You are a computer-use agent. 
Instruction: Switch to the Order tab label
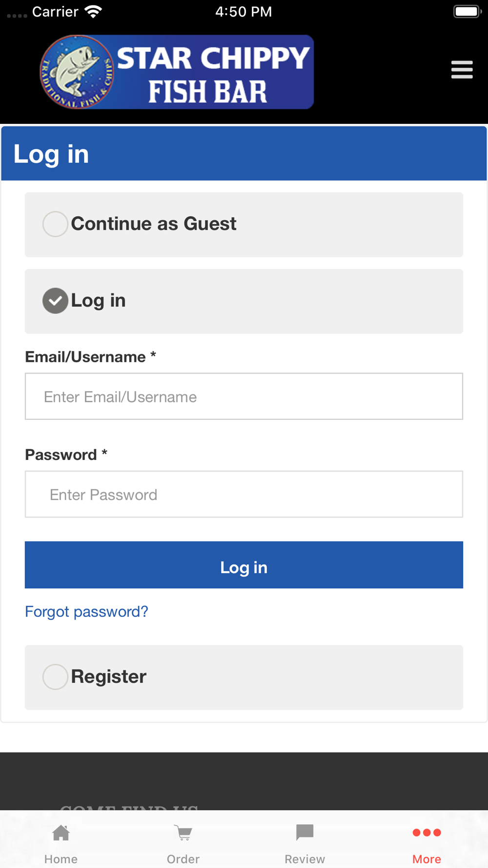183,859
